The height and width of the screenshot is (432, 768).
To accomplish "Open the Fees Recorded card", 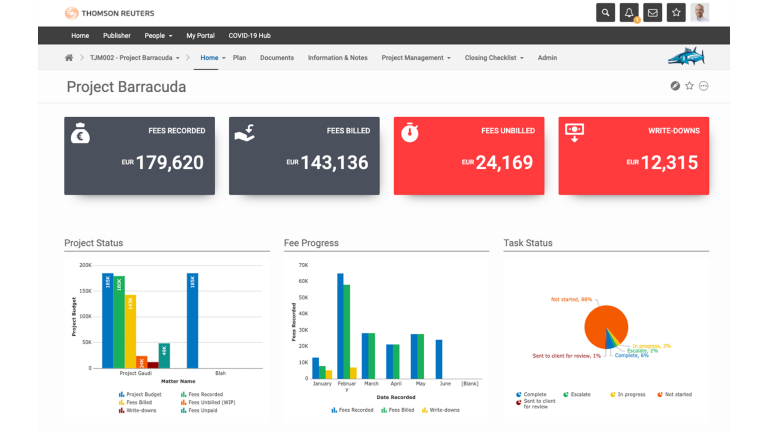I will [x=140, y=156].
